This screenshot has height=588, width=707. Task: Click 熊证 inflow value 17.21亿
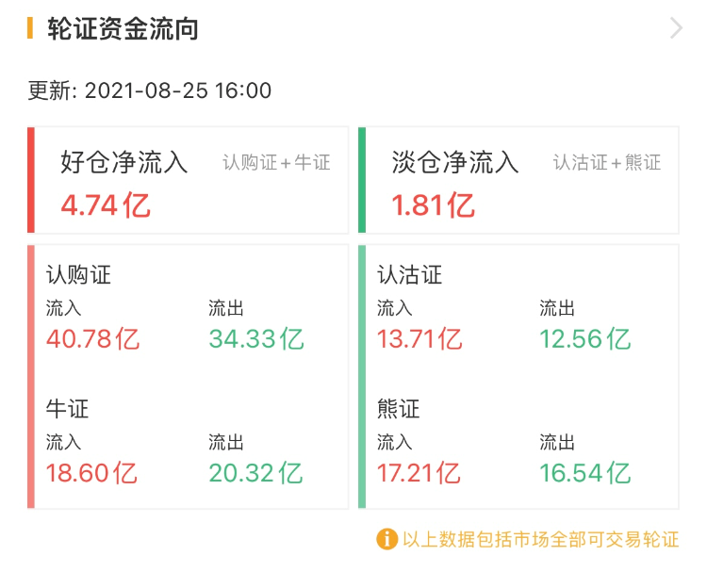pos(419,472)
